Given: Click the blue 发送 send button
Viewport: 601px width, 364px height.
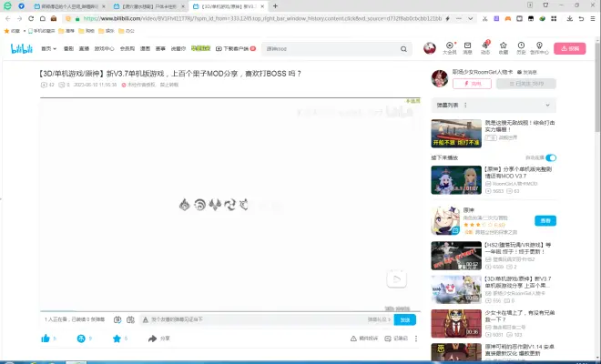Looking at the screenshot, I should 406,319.
